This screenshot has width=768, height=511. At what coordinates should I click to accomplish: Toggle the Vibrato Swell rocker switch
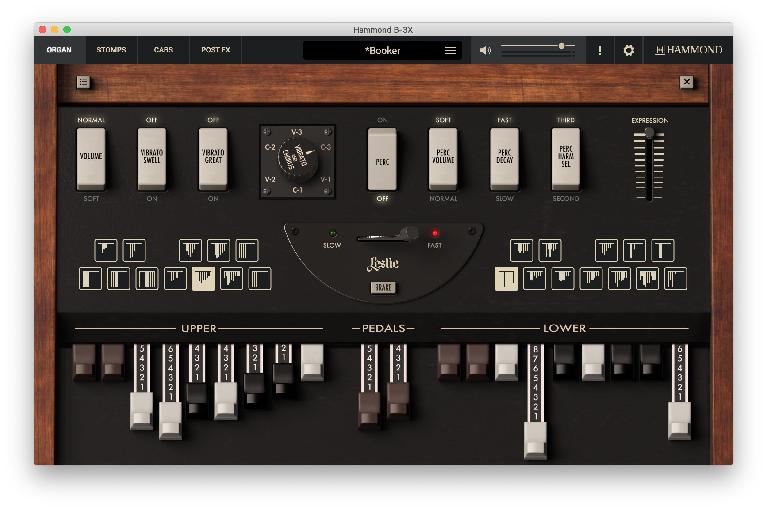point(152,158)
